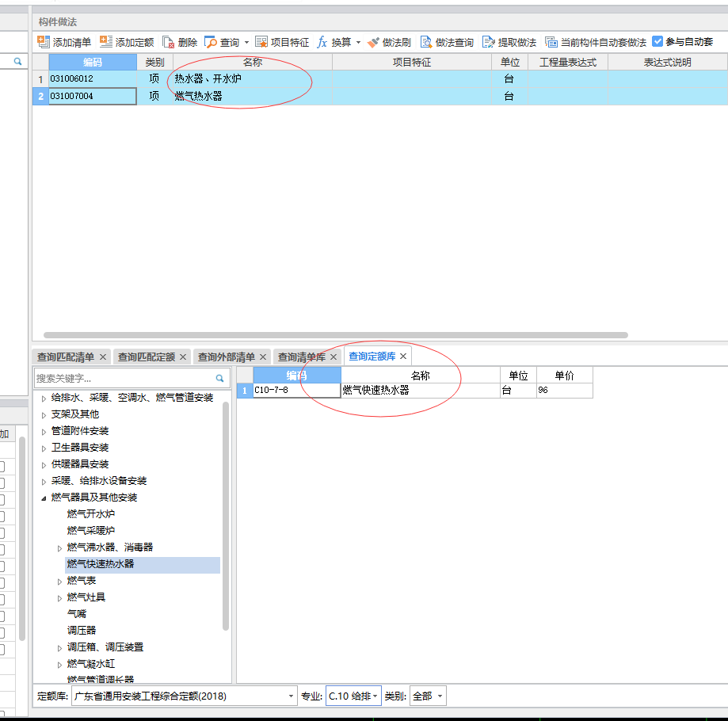Open the 专业 C.10 给排 dropdown
728x721 pixels.
[x=353, y=696]
